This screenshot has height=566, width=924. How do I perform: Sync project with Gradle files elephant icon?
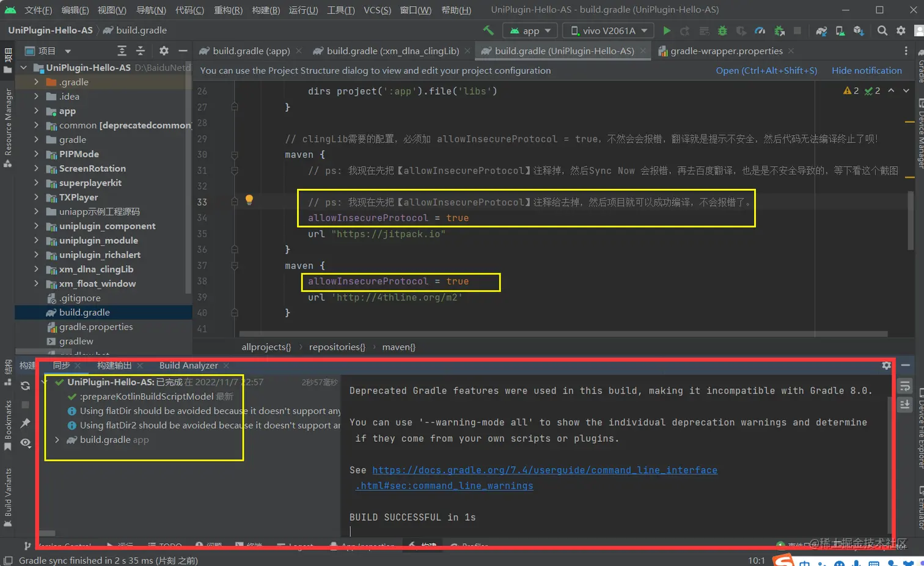pos(821,31)
